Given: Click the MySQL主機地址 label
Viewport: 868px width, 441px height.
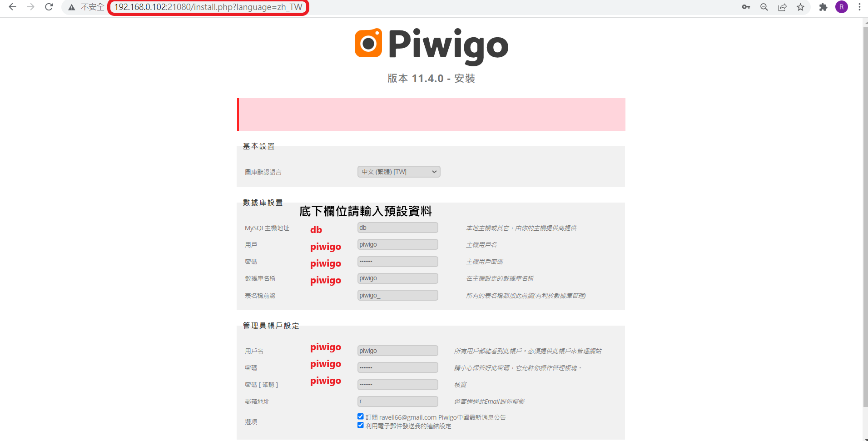Looking at the screenshot, I should pos(267,228).
